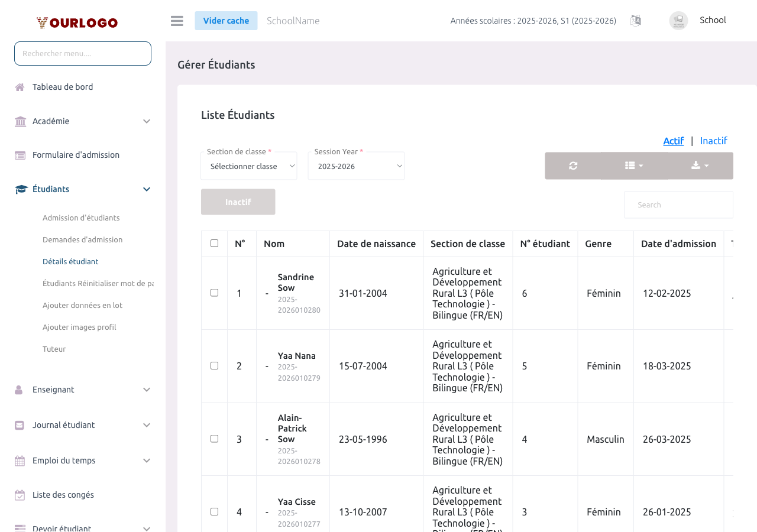This screenshot has height=532, width=757.
Task: Select the checkbox for Alain-Patrick Sow
Action: click(x=214, y=439)
